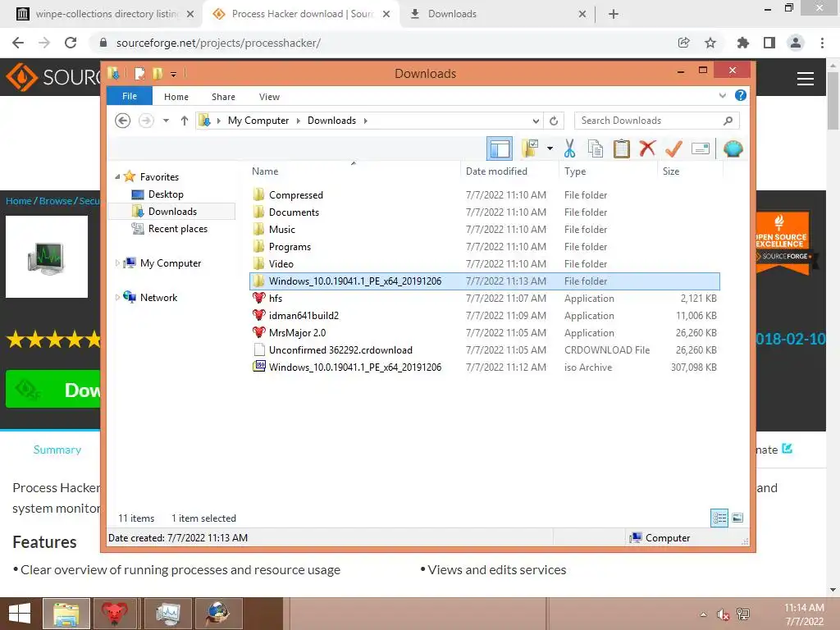Bookmark this page with the star icon
Viewport: 840px width, 630px height.
[710, 43]
